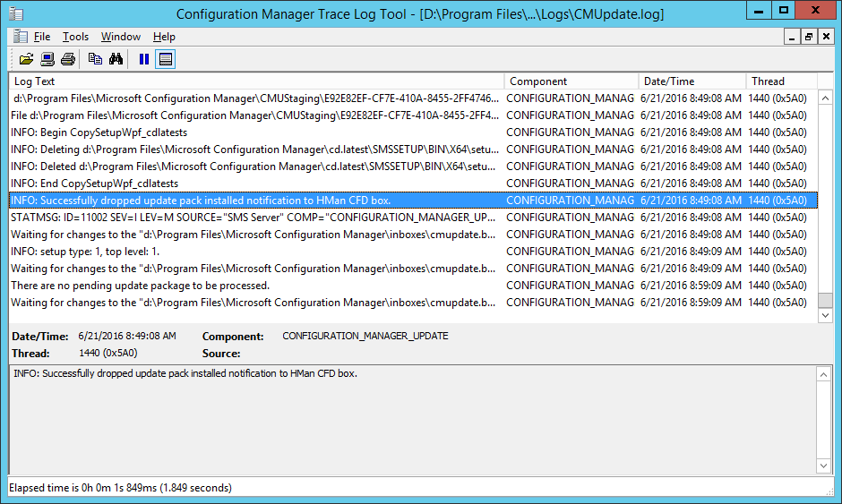Open the Tools menu
Screen dimensions: 842x504
tap(75, 37)
